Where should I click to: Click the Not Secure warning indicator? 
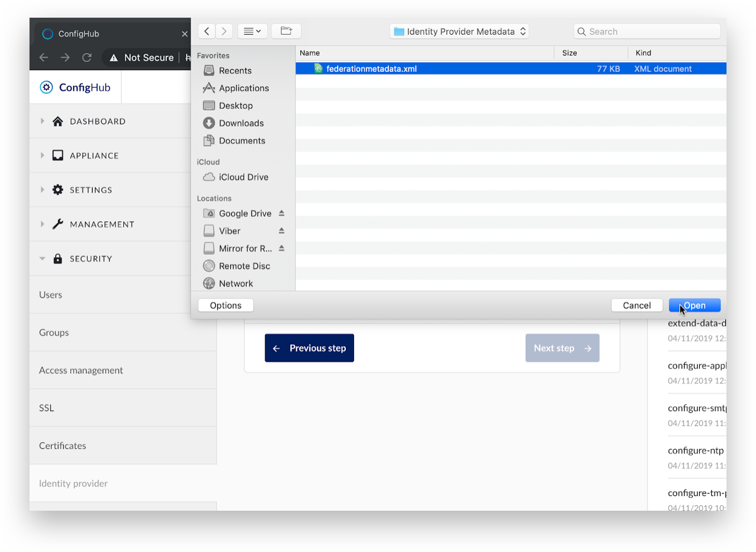point(142,57)
